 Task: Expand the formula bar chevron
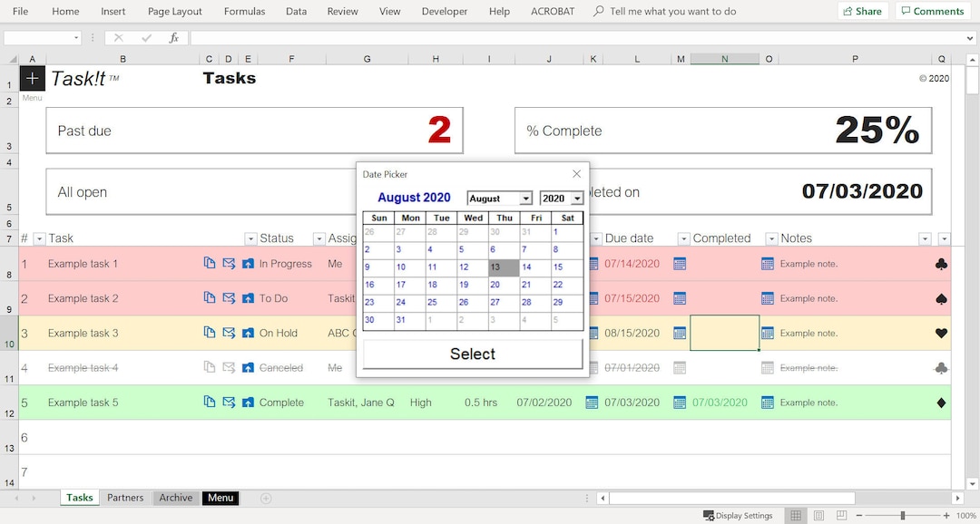(x=969, y=38)
